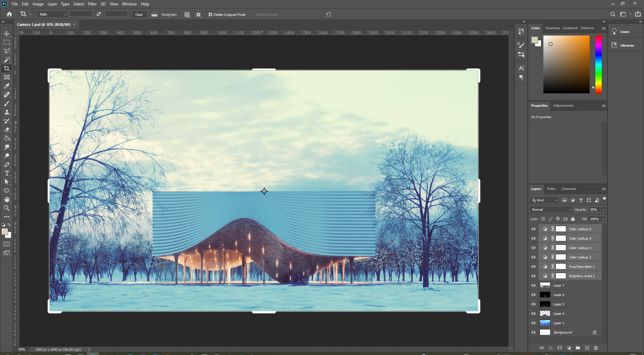644x355 pixels.
Task: Select the Eyedropper tool
Action: coord(7,86)
